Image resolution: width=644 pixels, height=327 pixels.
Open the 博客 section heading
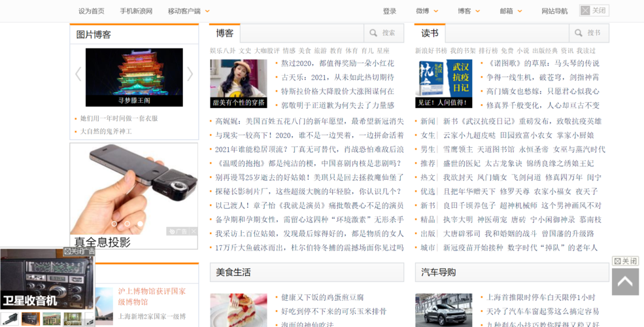point(225,33)
